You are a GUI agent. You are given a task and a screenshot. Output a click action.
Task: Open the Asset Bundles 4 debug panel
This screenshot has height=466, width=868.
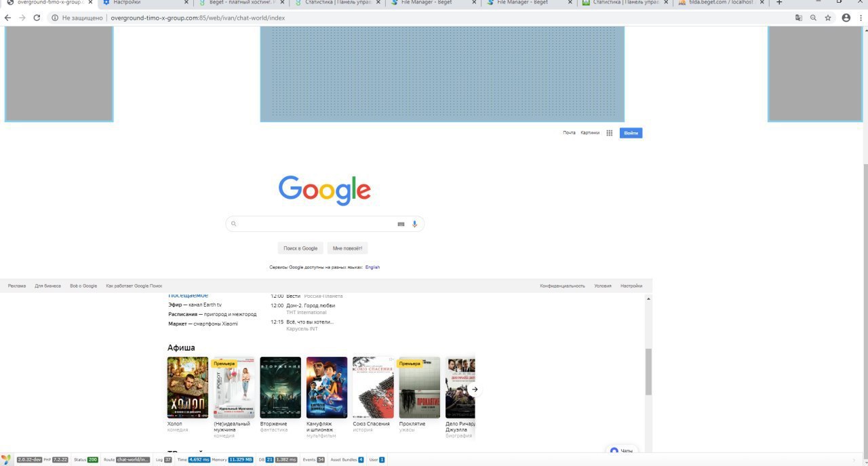coord(347,460)
